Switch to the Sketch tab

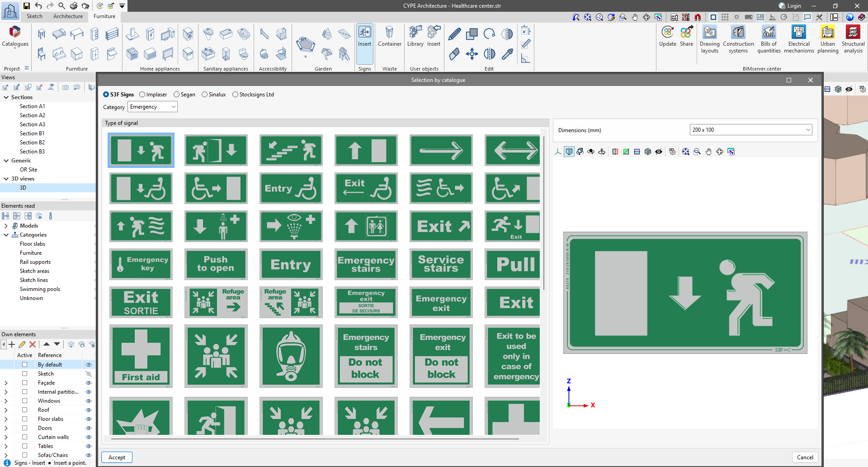[x=34, y=16]
